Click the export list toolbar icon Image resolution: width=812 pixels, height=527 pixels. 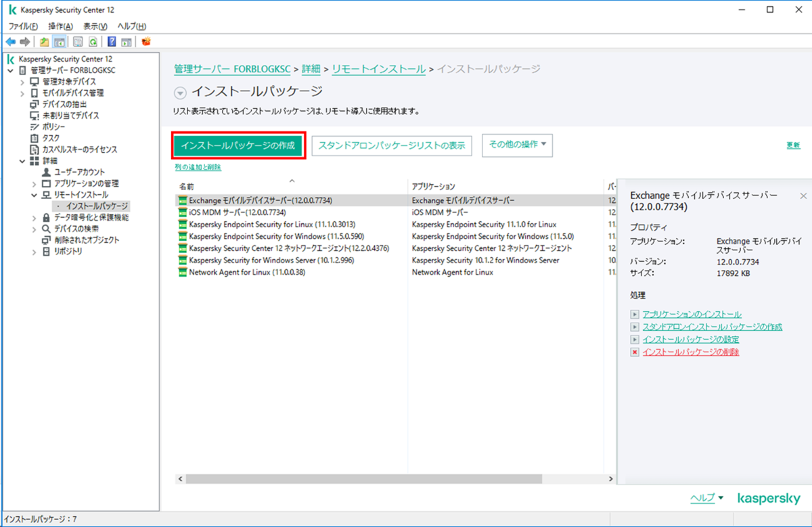[x=78, y=41]
